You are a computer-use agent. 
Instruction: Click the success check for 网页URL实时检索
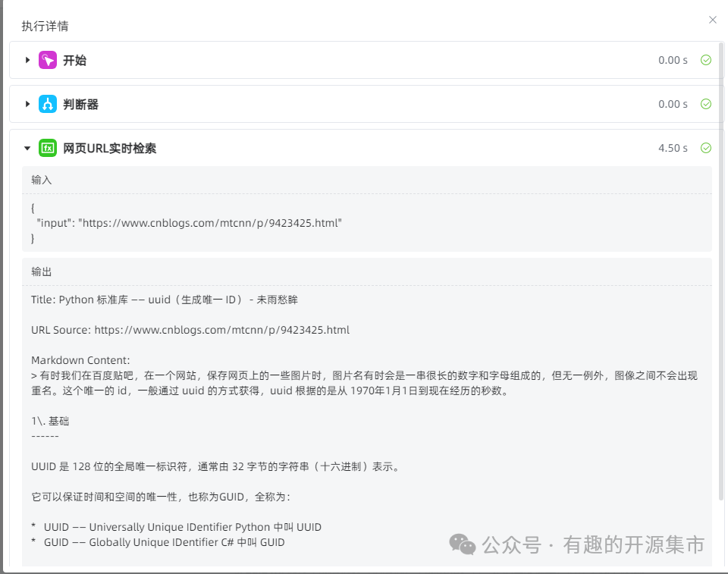(706, 148)
